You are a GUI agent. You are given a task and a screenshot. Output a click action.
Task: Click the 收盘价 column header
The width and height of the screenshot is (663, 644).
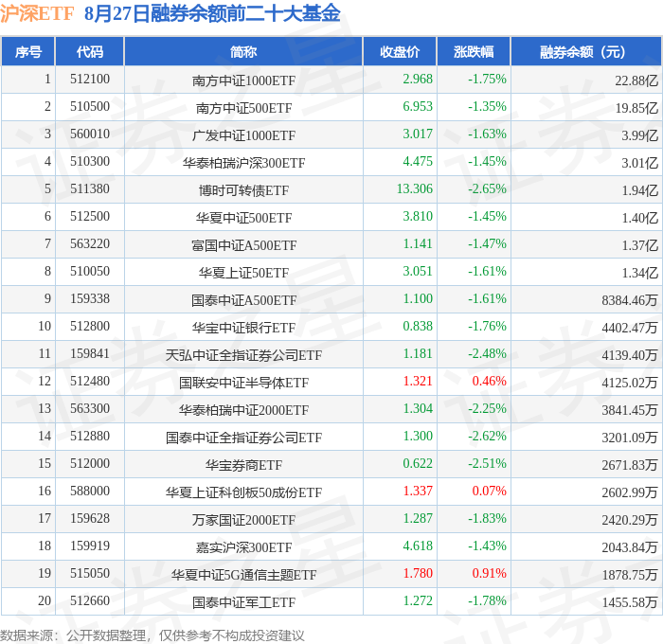click(x=400, y=52)
